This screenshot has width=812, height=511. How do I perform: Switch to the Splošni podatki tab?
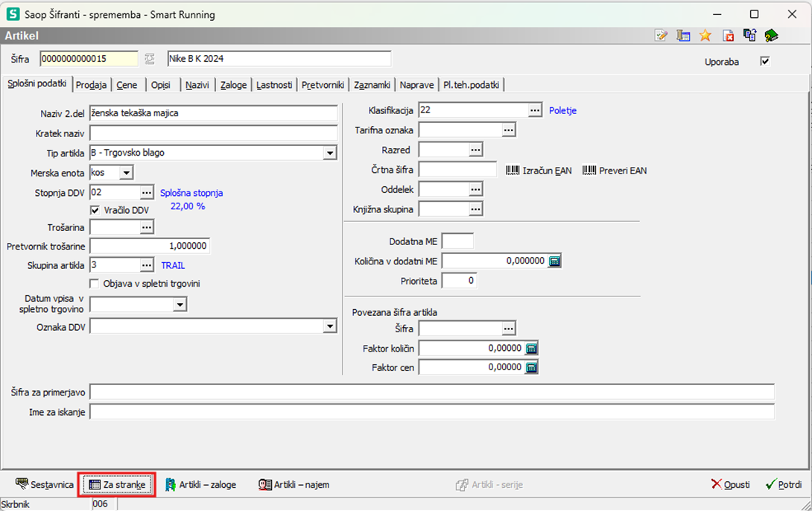click(x=37, y=84)
